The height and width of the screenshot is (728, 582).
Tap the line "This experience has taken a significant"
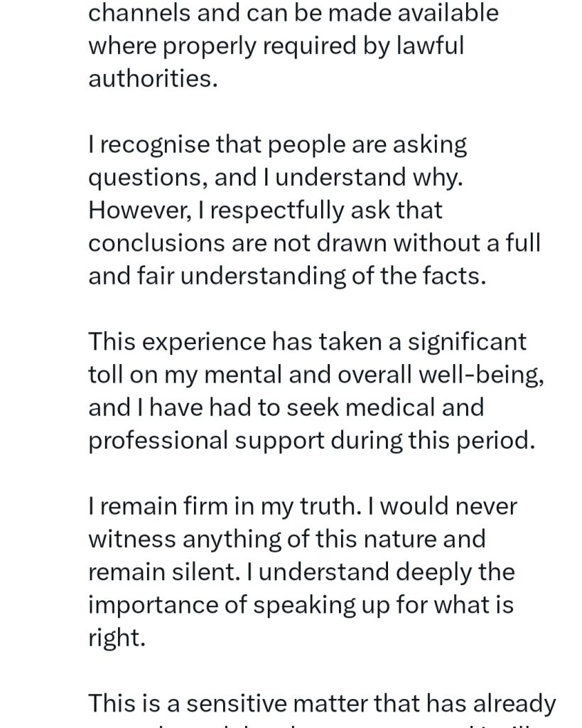point(307,341)
